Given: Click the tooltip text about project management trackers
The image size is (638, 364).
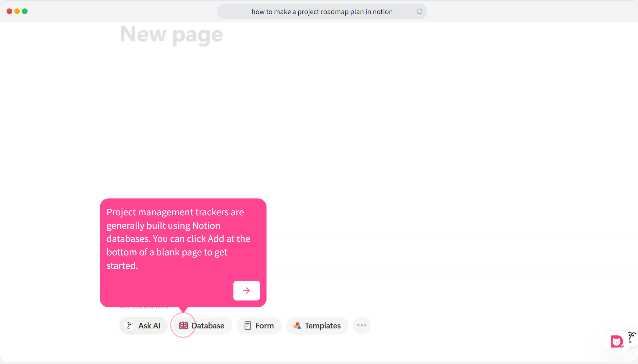Looking at the screenshot, I should coord(178,239).
